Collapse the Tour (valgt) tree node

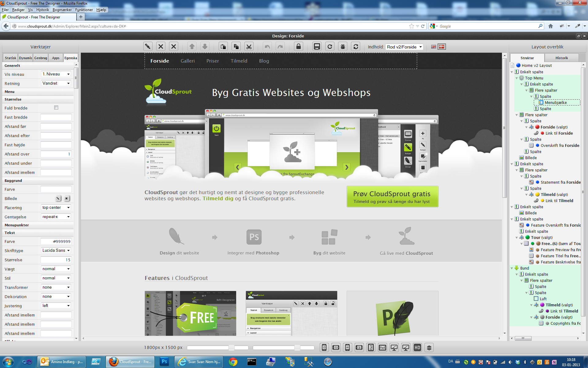(x=517, y=238)
